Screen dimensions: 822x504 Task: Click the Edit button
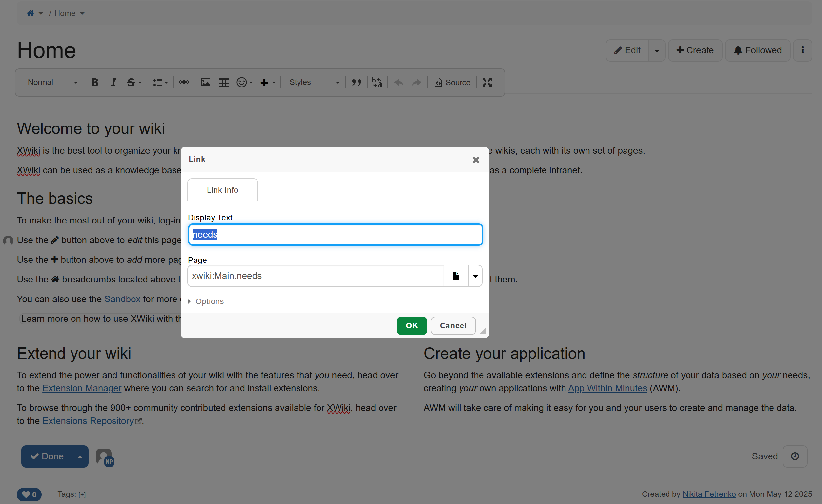click(627, 50)
